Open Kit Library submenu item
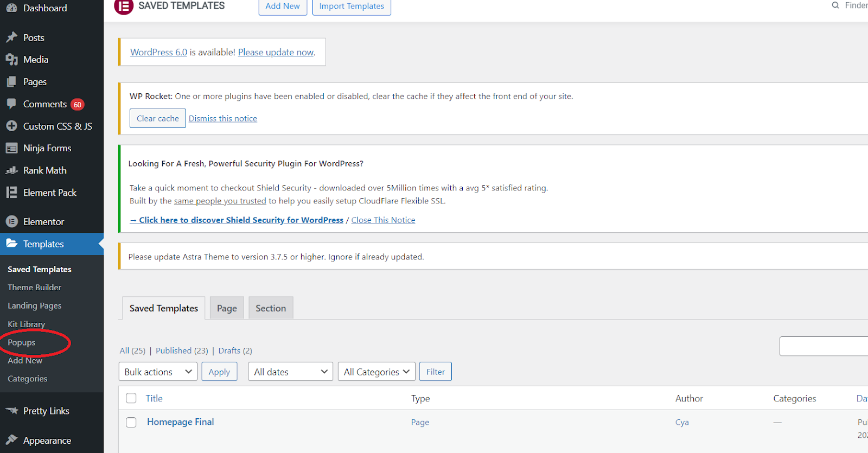This screenshot has height=453, width=868. 26,324
